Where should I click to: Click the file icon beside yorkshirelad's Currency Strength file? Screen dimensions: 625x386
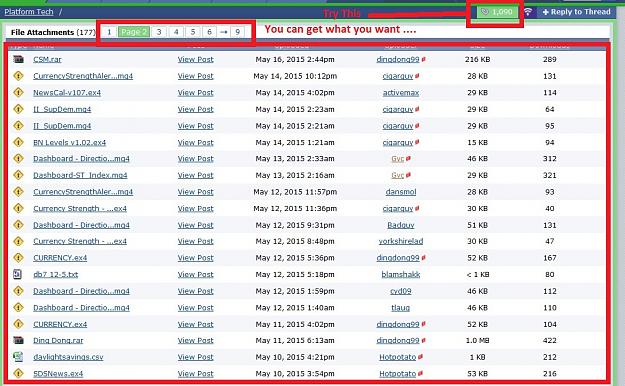18,241
